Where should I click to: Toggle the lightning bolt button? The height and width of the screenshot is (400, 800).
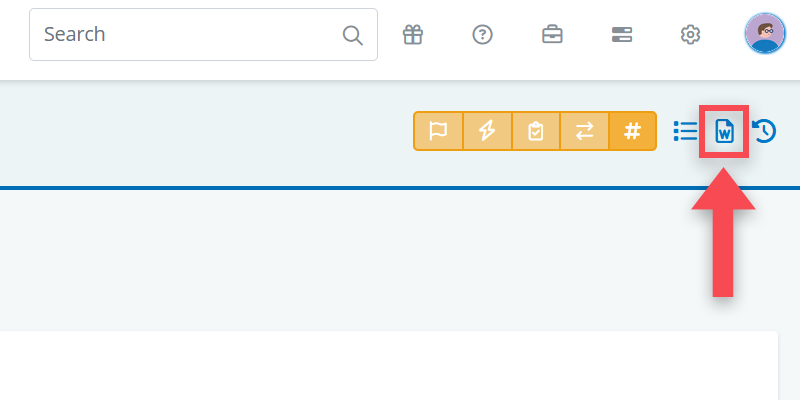pos(487,131)
